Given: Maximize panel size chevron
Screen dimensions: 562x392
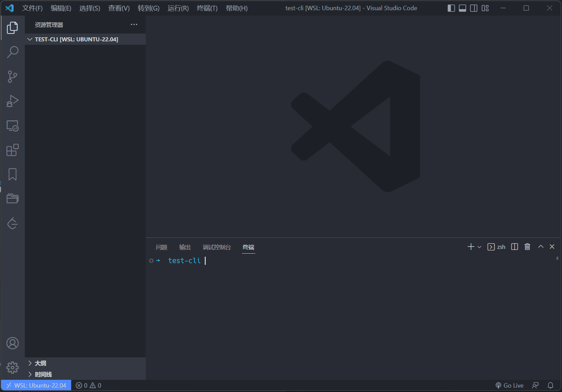Looking at the screenshot, I should [541, 247].
